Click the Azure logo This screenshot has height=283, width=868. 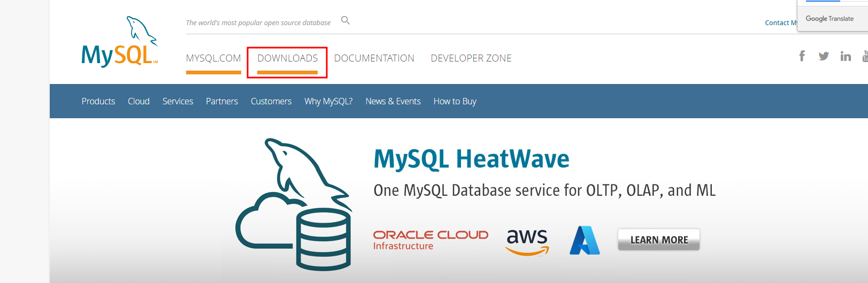(x=585, y=240)
